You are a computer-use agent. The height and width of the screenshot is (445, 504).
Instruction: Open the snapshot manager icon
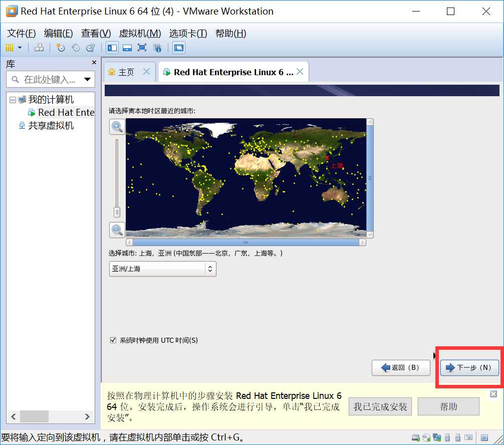91,48
